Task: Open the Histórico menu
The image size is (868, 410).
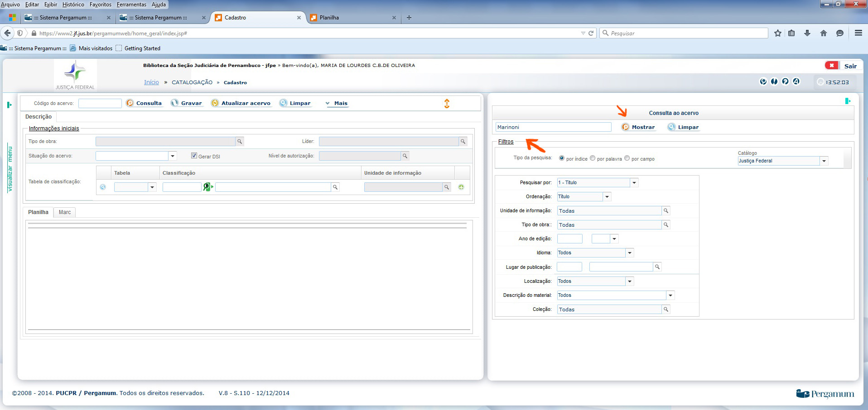Action: point(73,5)
